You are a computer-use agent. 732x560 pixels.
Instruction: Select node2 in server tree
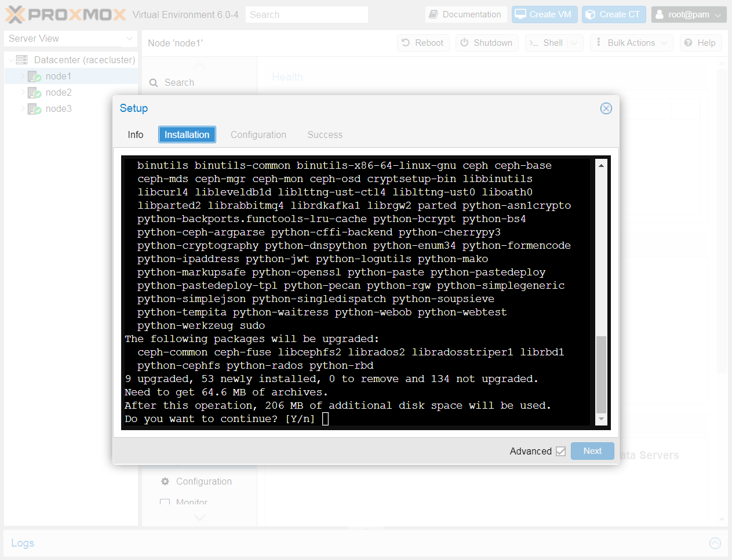(59, 92)
